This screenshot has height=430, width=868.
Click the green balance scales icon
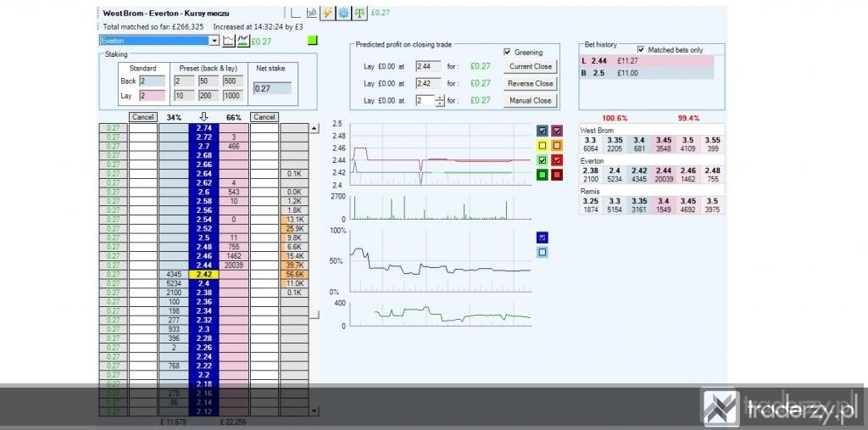359,13
